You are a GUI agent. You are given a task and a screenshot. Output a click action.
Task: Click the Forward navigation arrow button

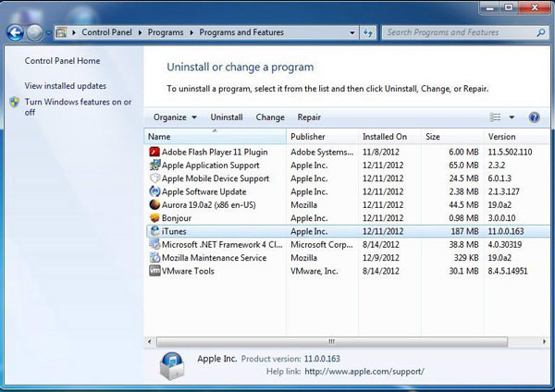click(x=34, y=33)
